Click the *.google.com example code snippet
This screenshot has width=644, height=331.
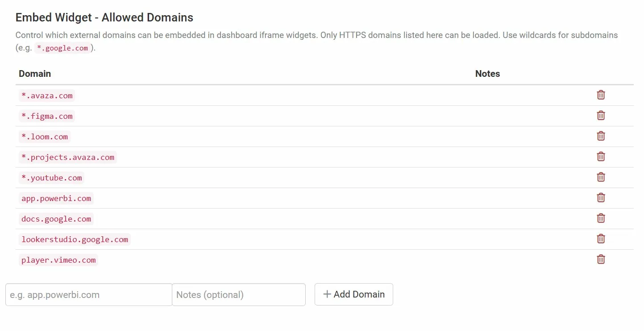[x=62, y=48]
